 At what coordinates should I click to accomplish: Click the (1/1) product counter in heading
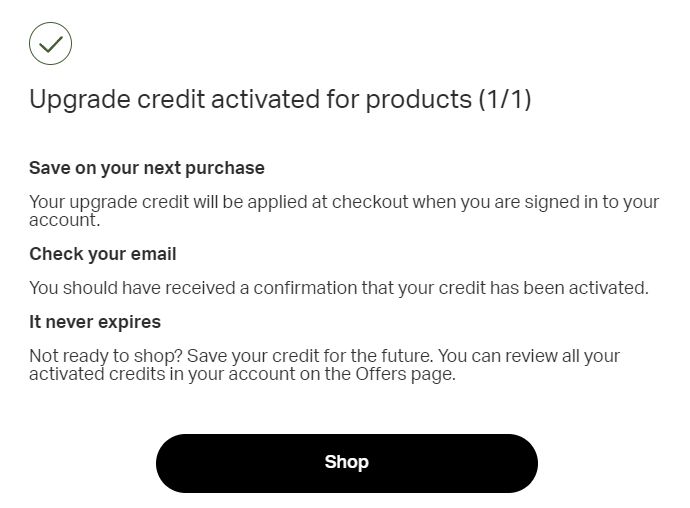tap(504, 99)
